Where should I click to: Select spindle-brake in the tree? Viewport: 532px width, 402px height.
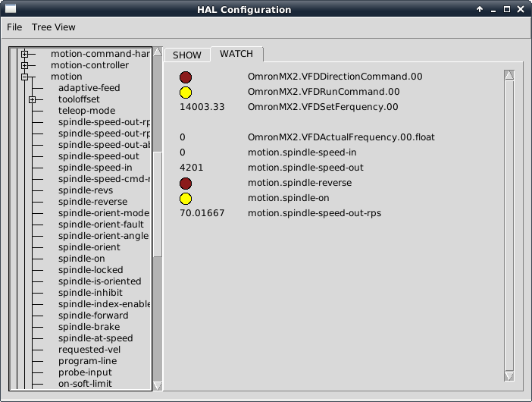point(89,327)
